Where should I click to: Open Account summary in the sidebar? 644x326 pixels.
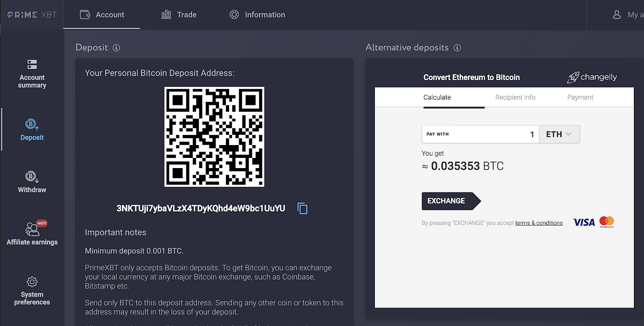(32, 74)
